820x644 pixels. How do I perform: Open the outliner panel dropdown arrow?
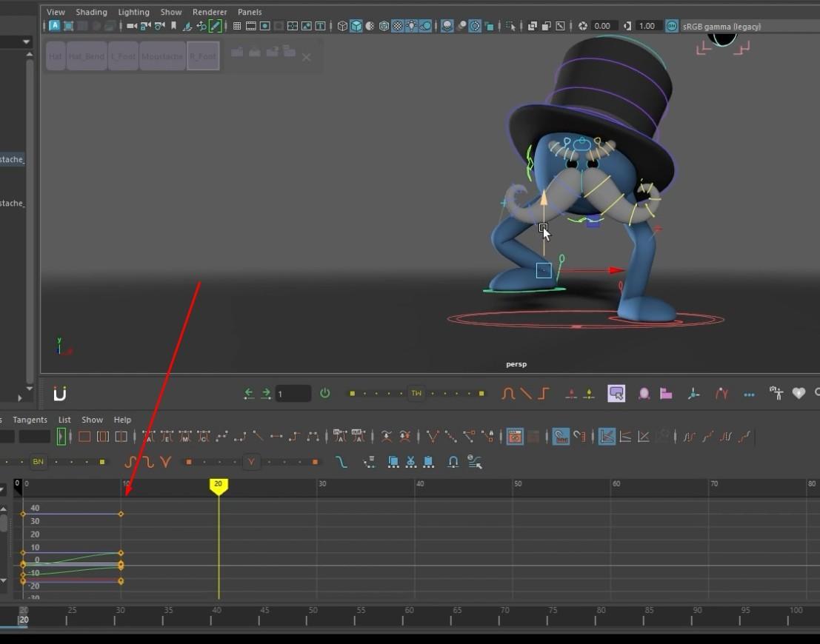pos(26,41)
